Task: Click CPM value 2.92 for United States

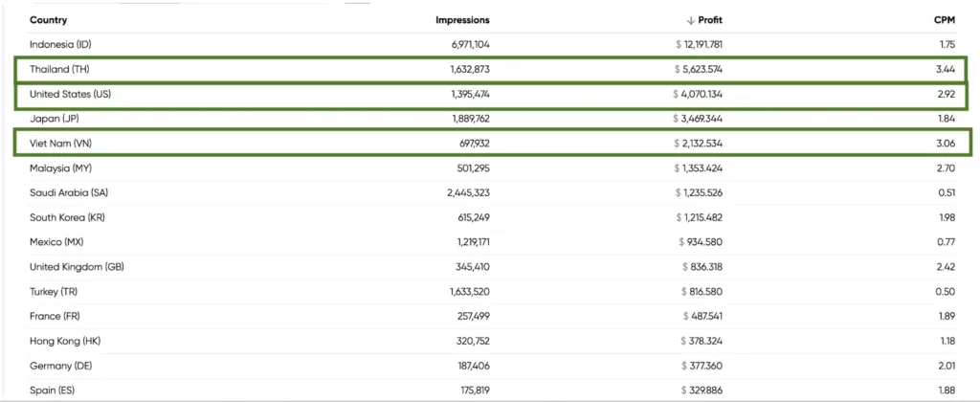Action: pos(947,95)
